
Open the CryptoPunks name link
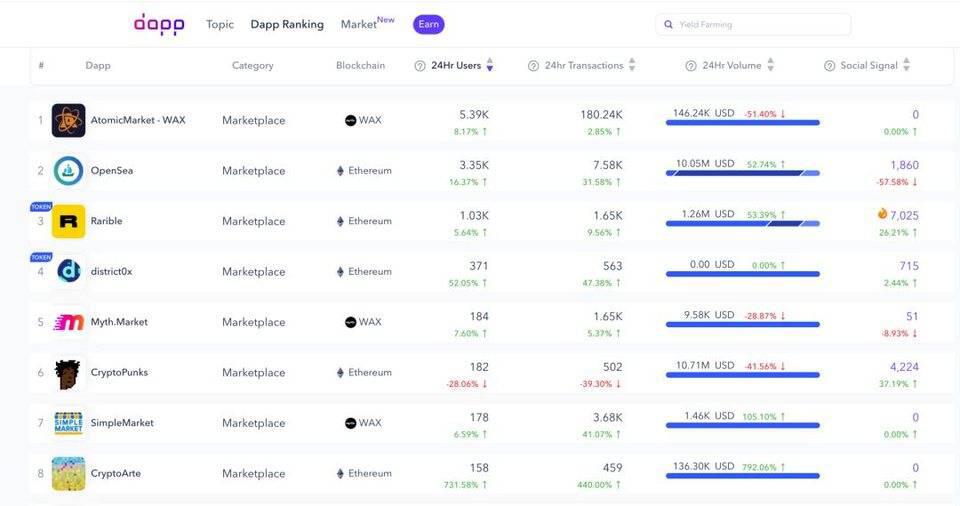pyautogui.click(x=119, y=372)
